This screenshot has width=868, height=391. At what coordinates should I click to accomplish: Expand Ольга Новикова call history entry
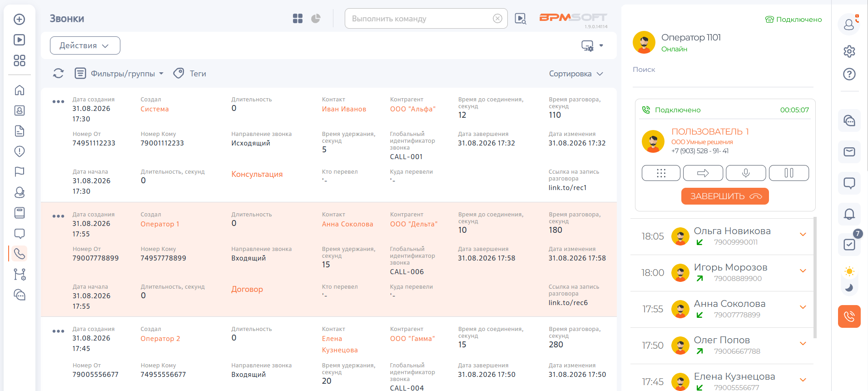[803, 235]
